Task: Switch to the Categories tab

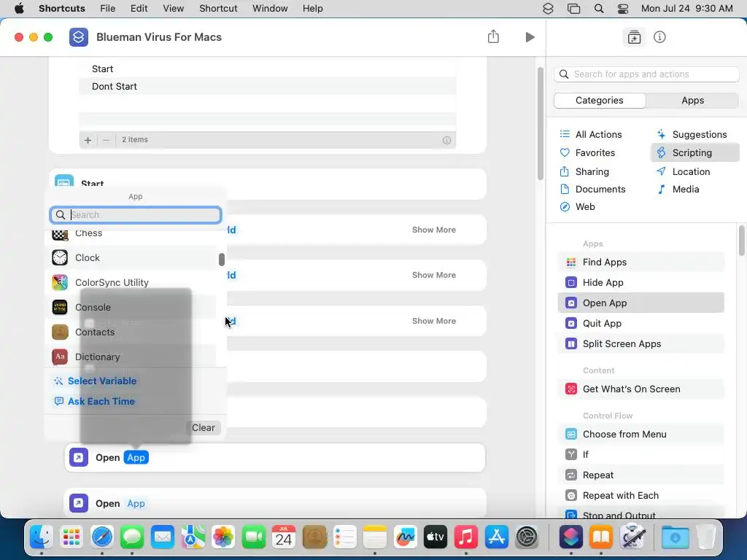Action: [x=600, y=101]
